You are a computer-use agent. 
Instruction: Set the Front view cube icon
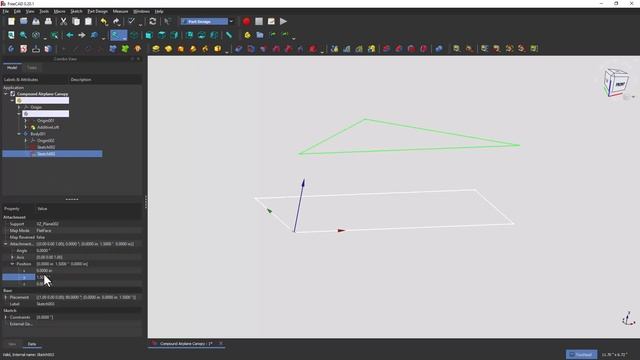[149, 35]
